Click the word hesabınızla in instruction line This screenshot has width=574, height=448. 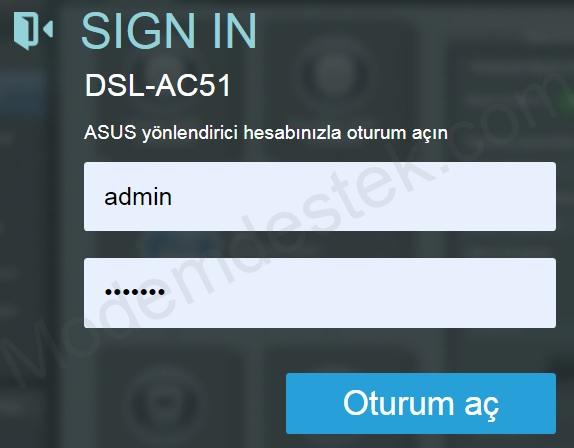[292, 132]
